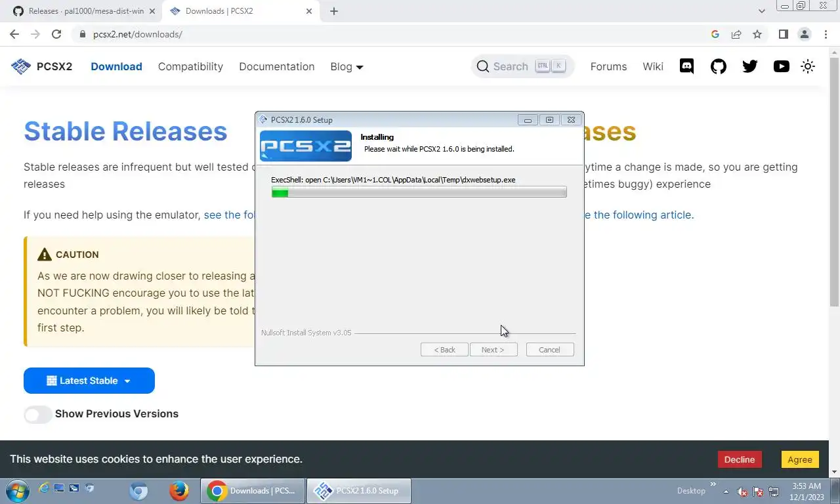The height and width of the screenshot is (504, 840).
Task: Open the Wiki link
Action: [x=652, y=66]
